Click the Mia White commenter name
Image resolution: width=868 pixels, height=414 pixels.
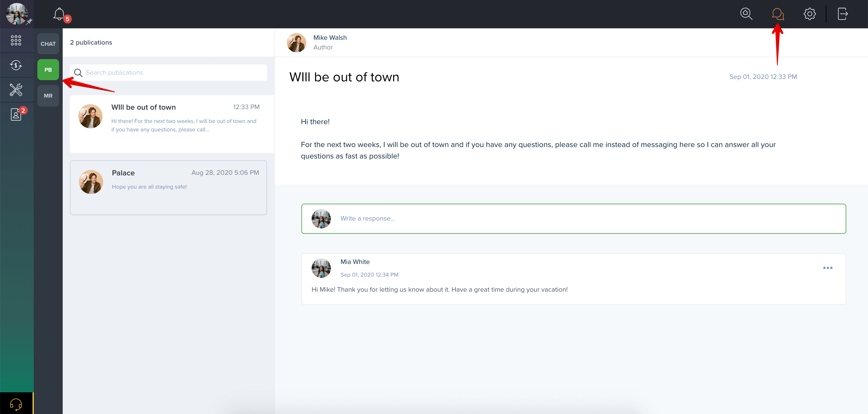tap(355, 262)
